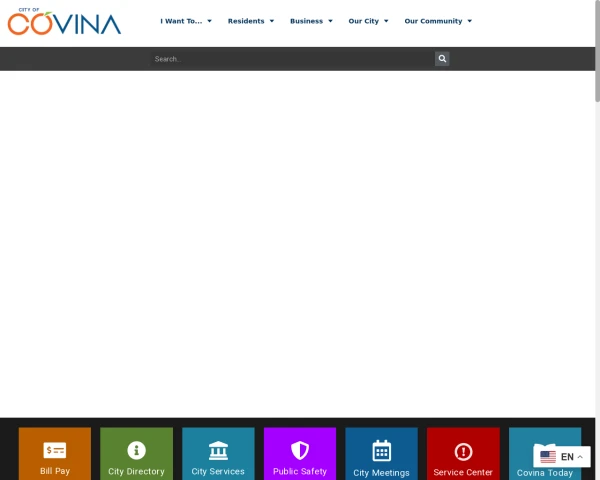This screenshot has height=480, width=600.
Task: Click the vertical page scrollbar thumb
Action: 597,51
